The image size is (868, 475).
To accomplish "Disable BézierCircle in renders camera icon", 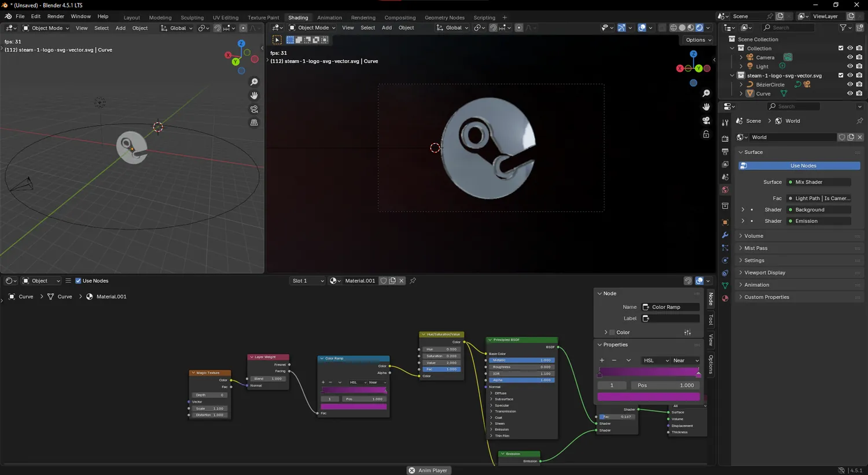I will tap(859, 85).
